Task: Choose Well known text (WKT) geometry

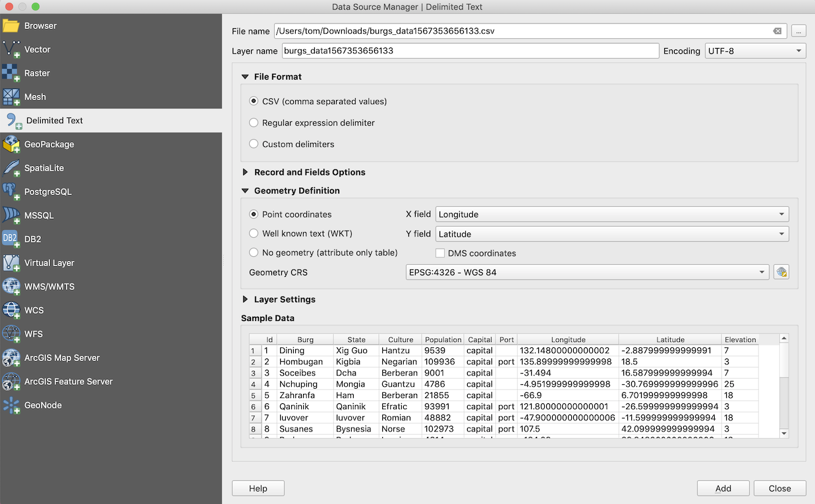Action: point(254,233)
